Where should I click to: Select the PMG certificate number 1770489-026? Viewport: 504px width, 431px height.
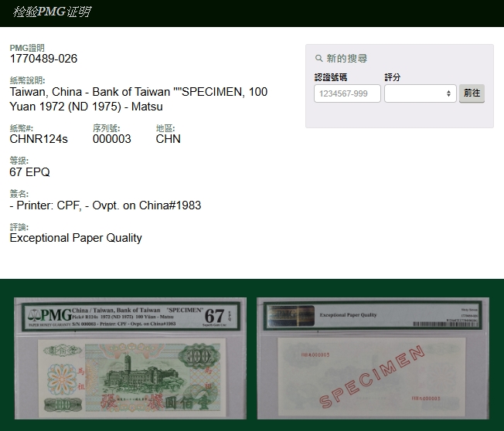point(43,59)
